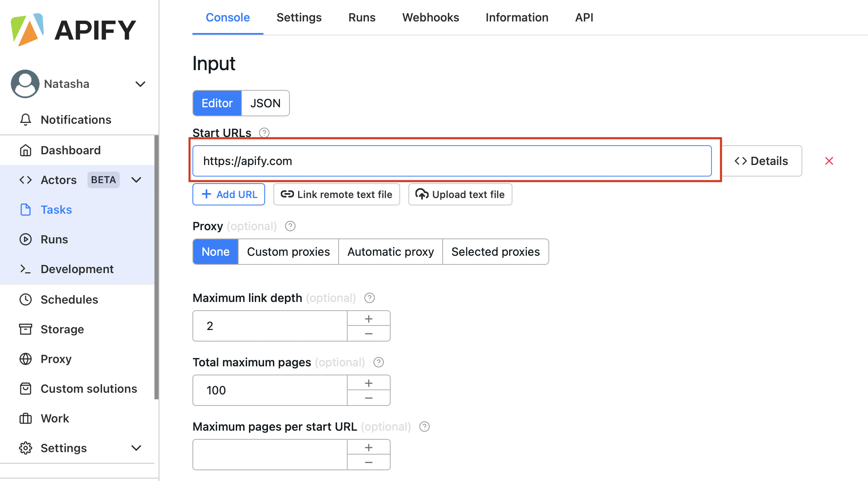The image size is (868, 481).
Task: Open the Work briefcase icon
Action: (26, 418)
